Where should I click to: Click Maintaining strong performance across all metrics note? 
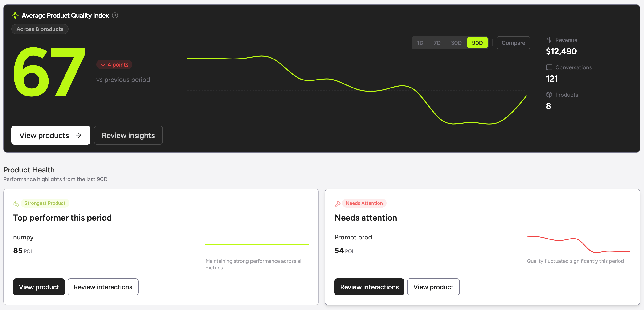254,264
